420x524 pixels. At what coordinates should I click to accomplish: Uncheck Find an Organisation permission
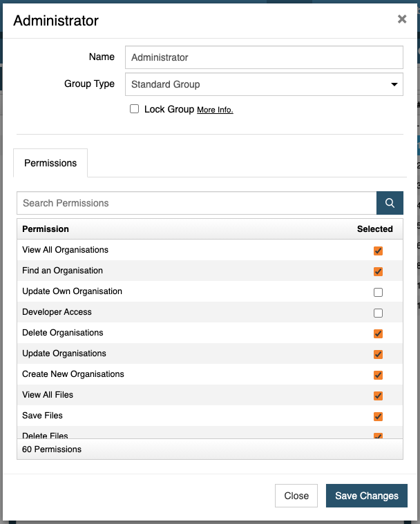[x=378, y=271]
